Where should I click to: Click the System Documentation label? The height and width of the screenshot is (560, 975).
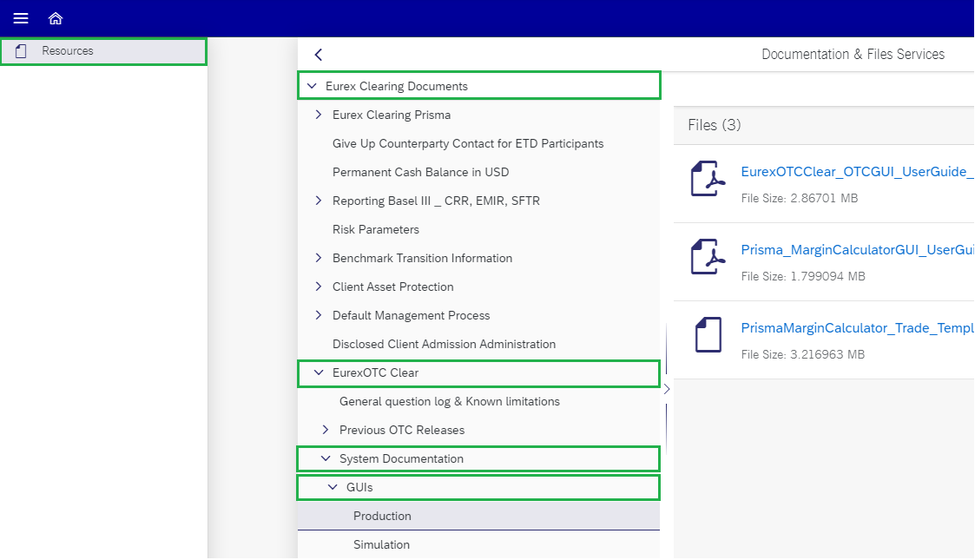point(402,458)
